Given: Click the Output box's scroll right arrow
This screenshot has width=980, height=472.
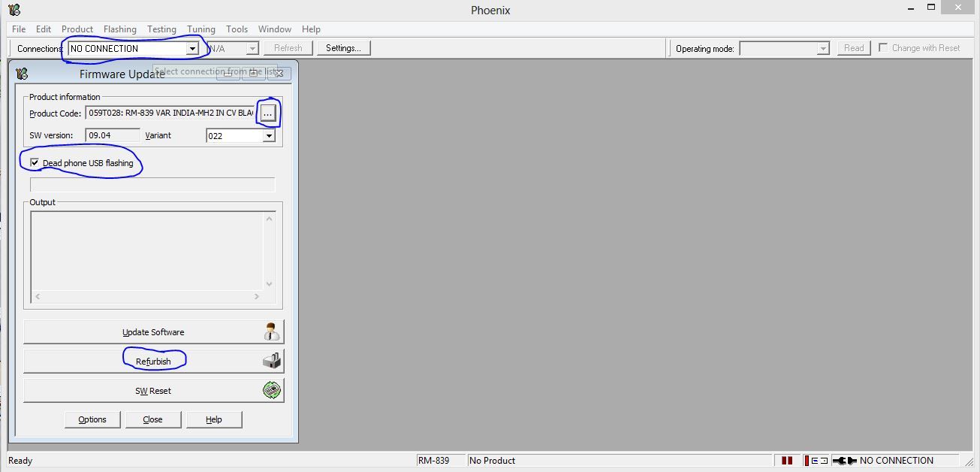Looking at the screenshot, I should point(257,297).
